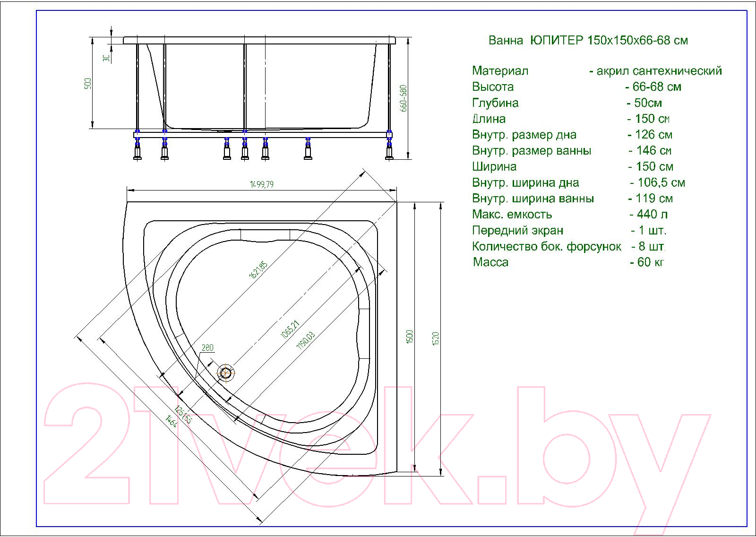Select the 'Длина' label

489,119
